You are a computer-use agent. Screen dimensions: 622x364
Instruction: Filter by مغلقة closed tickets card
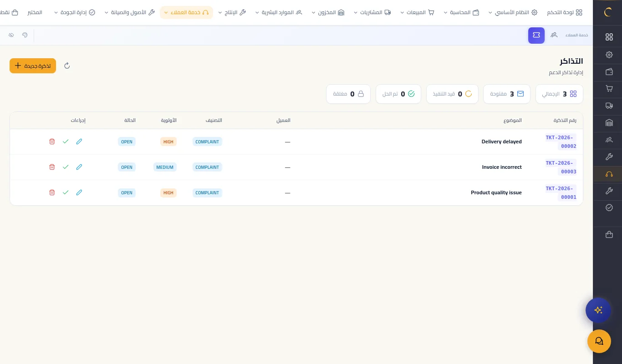tap(348, 94)
